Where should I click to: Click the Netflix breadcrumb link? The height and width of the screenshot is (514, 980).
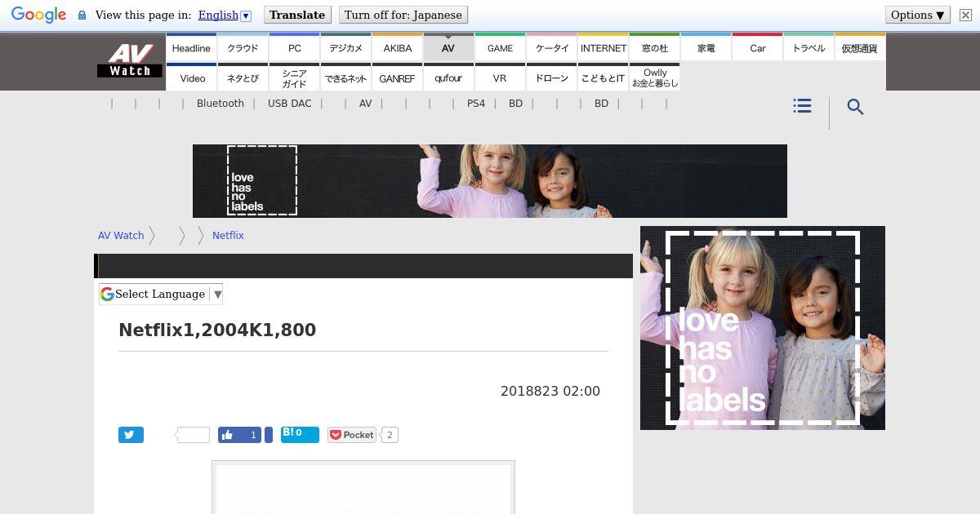(x=228, y=235)
